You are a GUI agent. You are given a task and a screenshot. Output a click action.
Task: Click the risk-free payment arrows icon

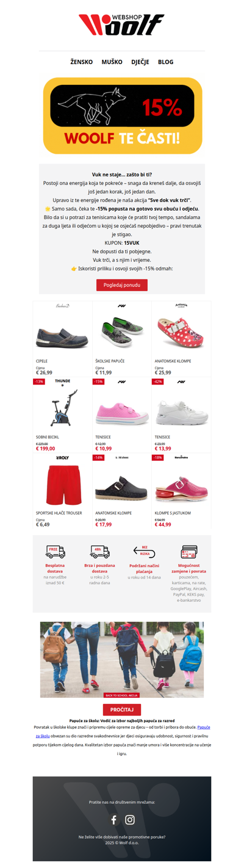(144, 552)
